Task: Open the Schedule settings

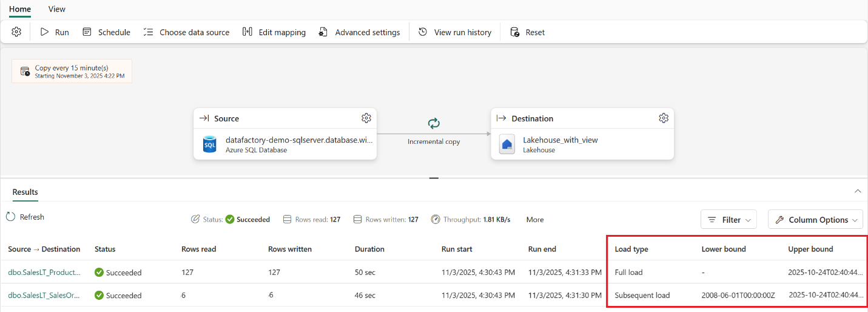Action: 106,32
